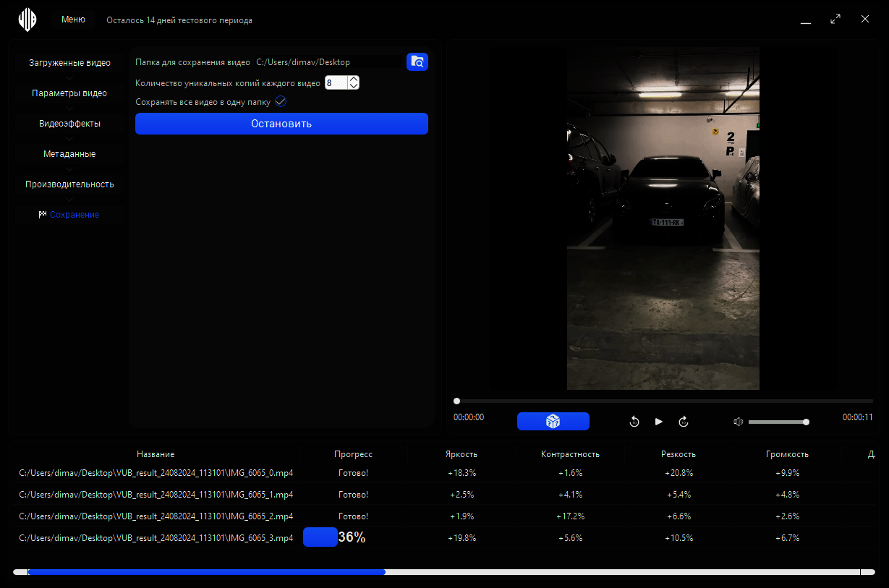The height and width of the screenshot is (588, 889).
Task: Uncheck 'Сохранять все видео в одну папку'
Action: point(281,102)
